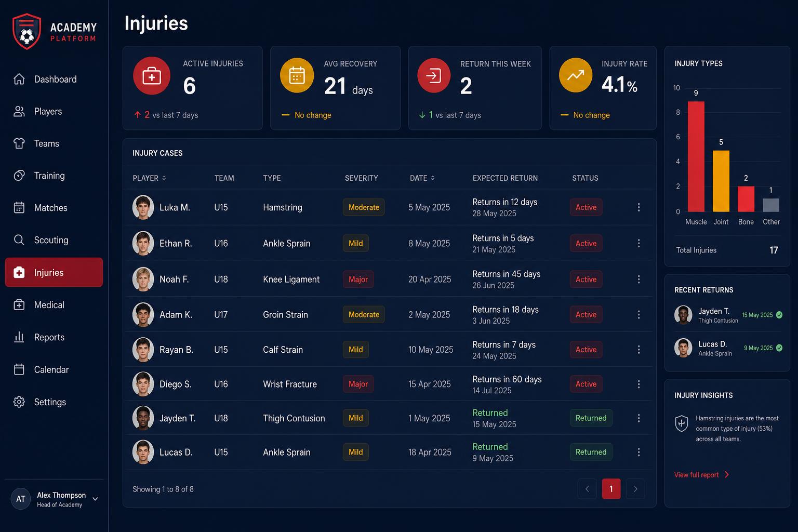
Task: Open row options for Luka M.
Action: (x=639, y=207)
